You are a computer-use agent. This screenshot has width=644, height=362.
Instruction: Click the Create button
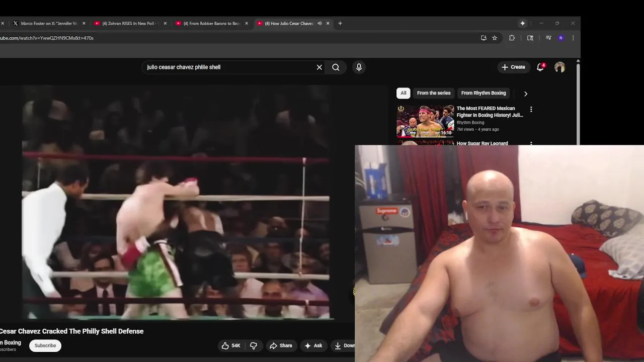[513, 67]
